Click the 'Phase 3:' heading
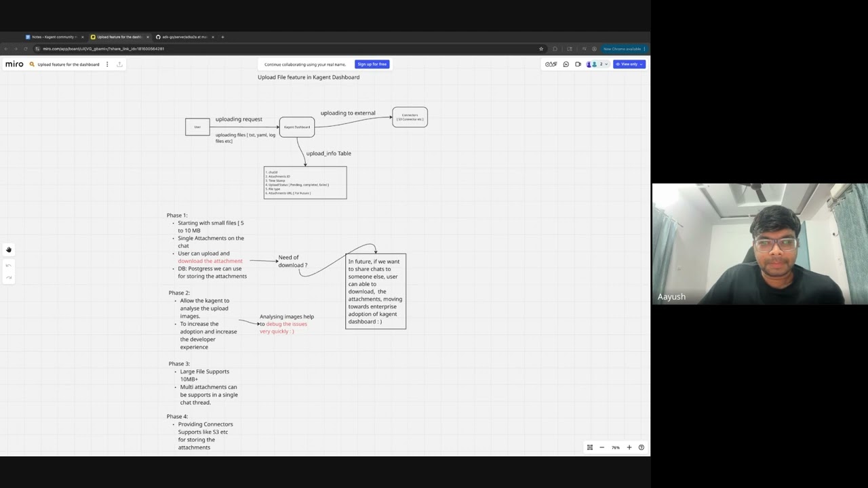This screenshot has width=868, height=488. [x=179, y=364]
